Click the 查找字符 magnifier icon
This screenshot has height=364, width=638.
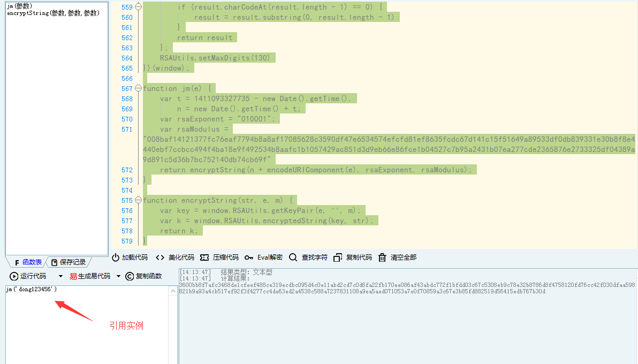click(x=293, y=257)
